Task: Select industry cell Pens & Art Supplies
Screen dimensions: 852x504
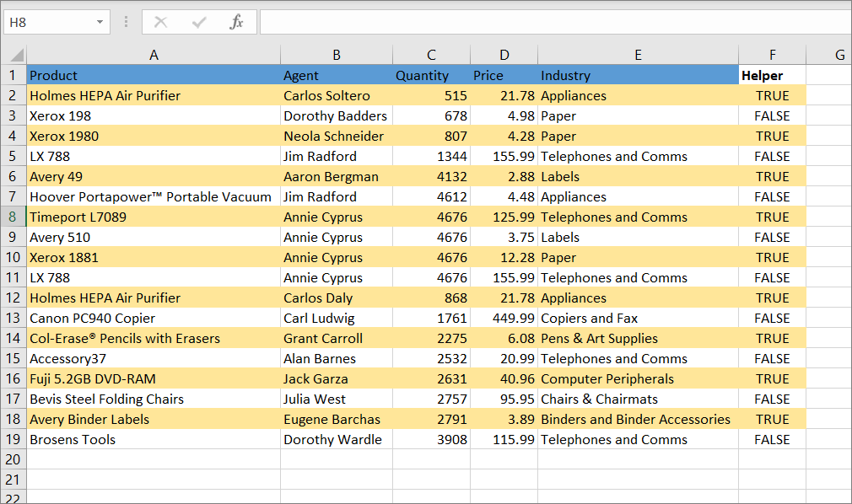Action: (x=638, y=338)
